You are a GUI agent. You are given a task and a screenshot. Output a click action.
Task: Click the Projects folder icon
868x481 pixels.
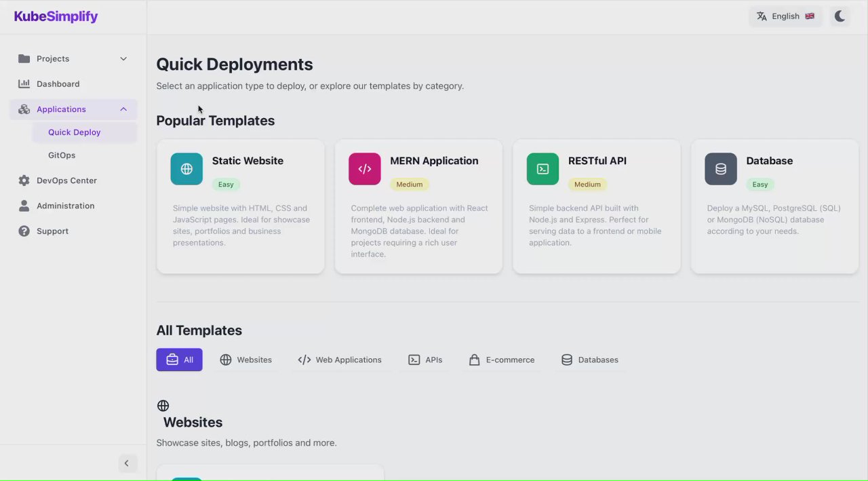(24, 58)
